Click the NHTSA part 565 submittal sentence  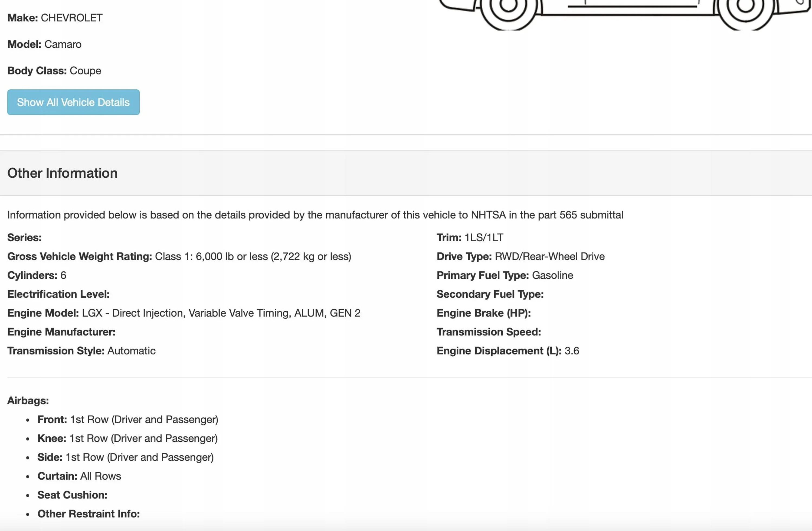(x=315, y=215)
